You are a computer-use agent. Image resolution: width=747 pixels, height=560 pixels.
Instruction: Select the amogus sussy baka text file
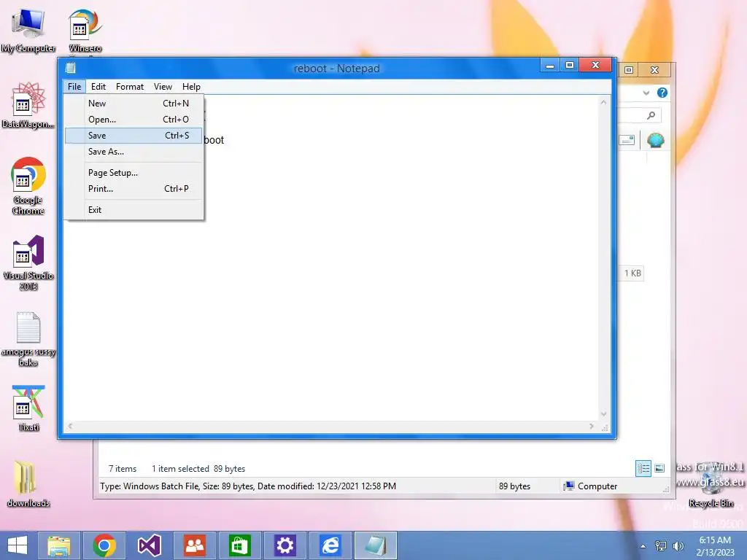pyautogui.click(x=28, y=339)
